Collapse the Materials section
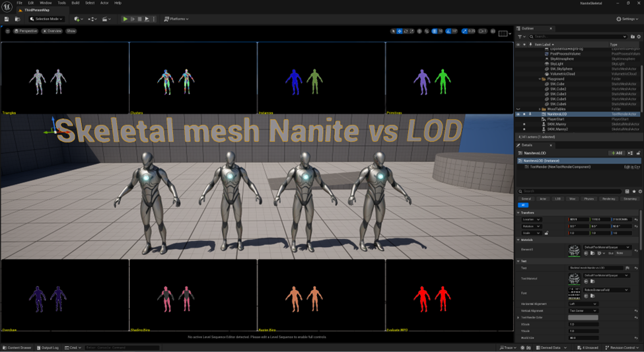This screenshot has height=352, width=644. pos(519,240)
